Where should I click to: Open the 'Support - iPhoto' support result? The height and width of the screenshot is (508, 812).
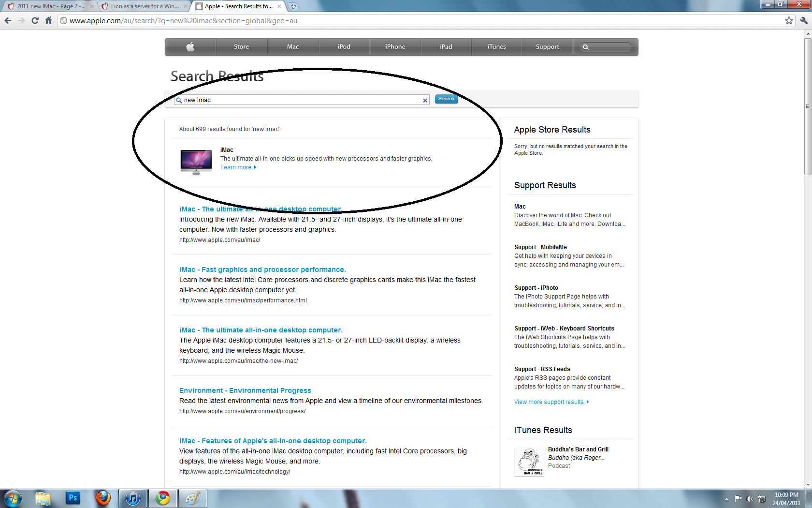point(536,288)
